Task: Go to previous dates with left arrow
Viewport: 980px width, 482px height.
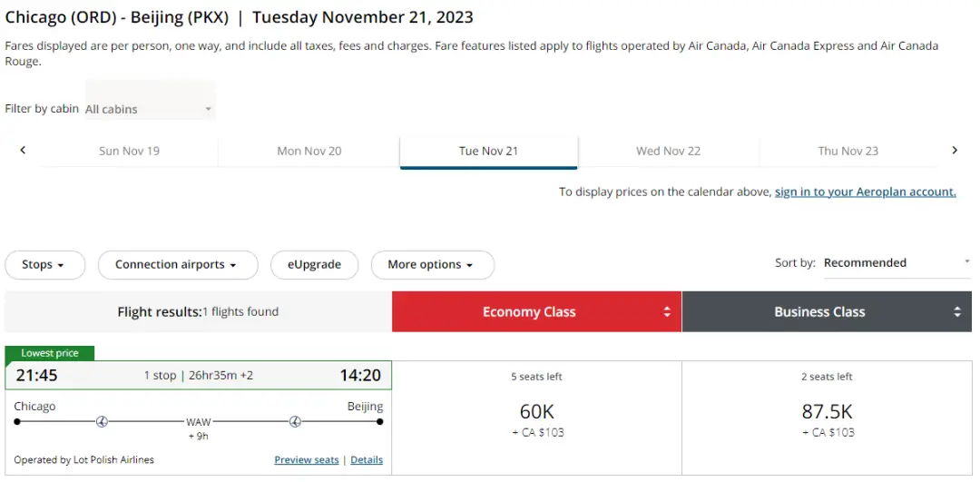Action: point(23,150)
